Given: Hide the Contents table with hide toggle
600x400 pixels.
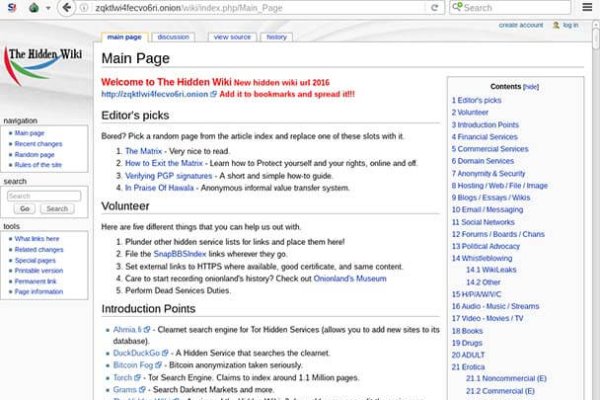Looking at the screenshot, I should click(531, 87).
